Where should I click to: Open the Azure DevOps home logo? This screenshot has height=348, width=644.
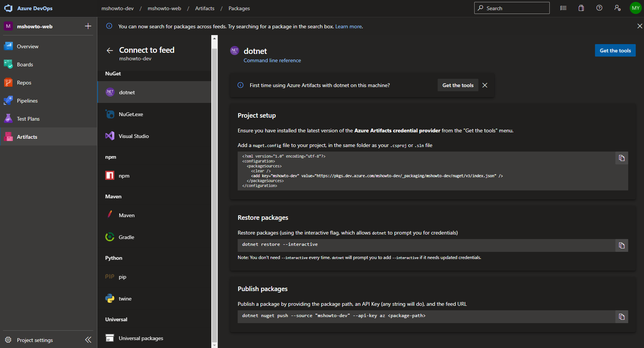click(8, 8)
